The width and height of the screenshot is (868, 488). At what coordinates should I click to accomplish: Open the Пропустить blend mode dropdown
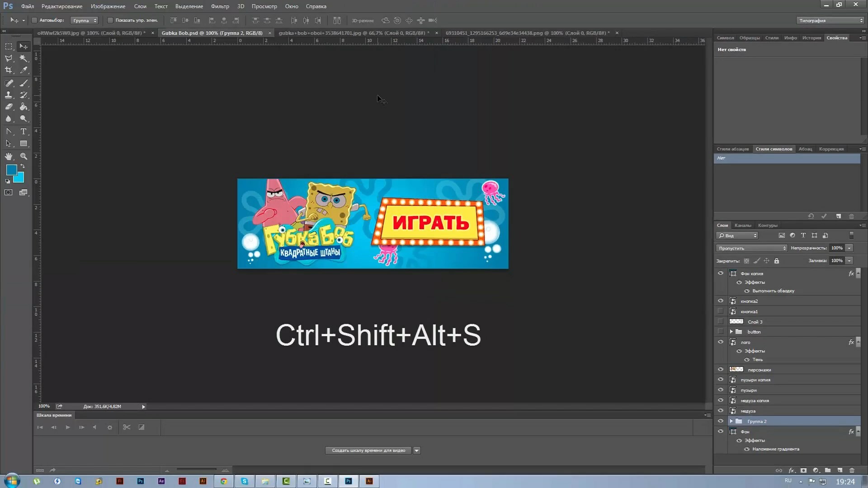pyautogui.click(x=751, y=248)
